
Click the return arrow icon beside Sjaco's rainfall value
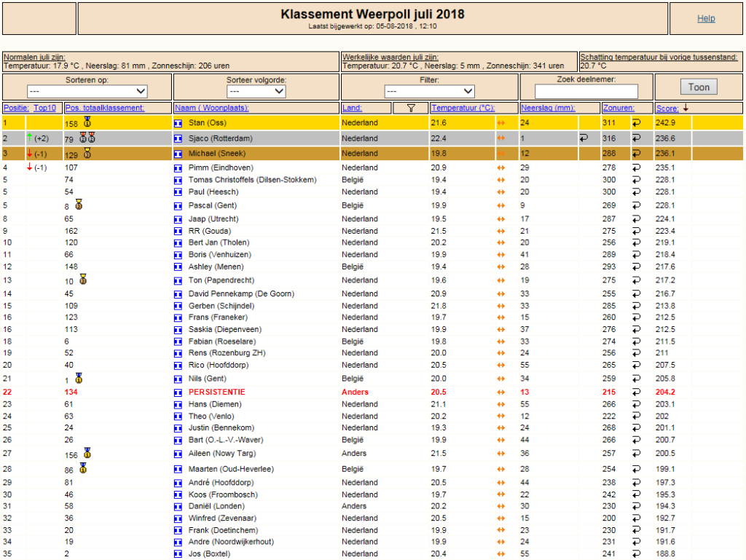(x=584, y=138)
